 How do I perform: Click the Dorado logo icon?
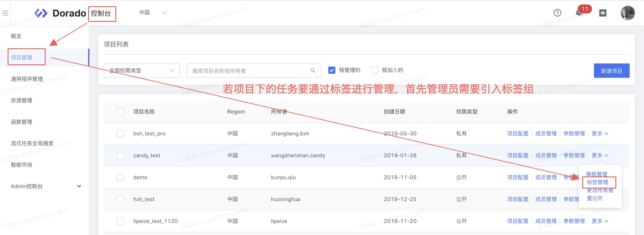(x=41, y=13)
